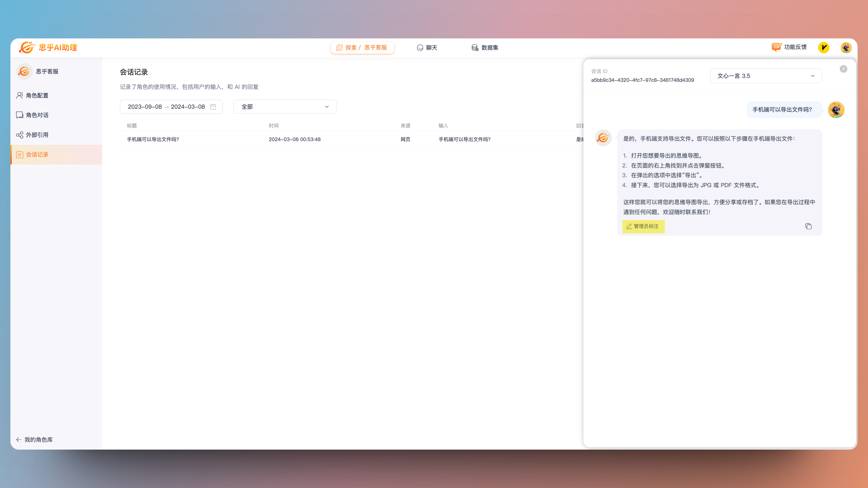Select 外部引用 in sidebar
This screenshot has height=488, width=868.
pyautogui.click(x=37, y=135)
